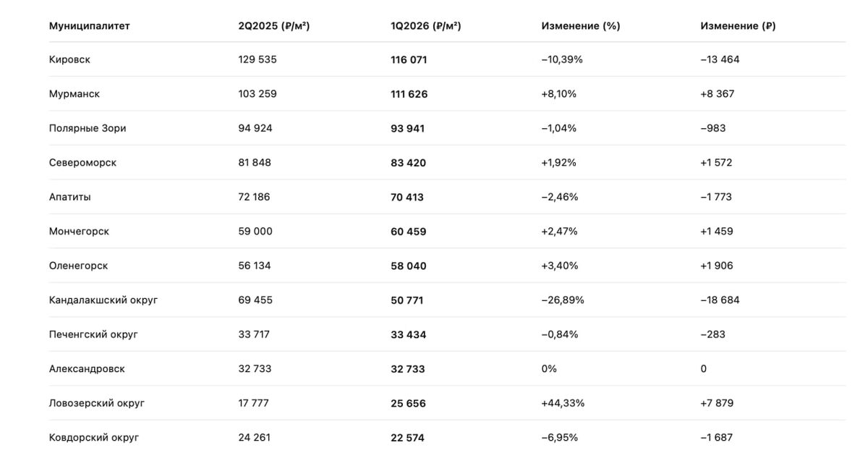868x474 pixels.
Task: Select the Печенгский округ cell
Action: (93, 334)
